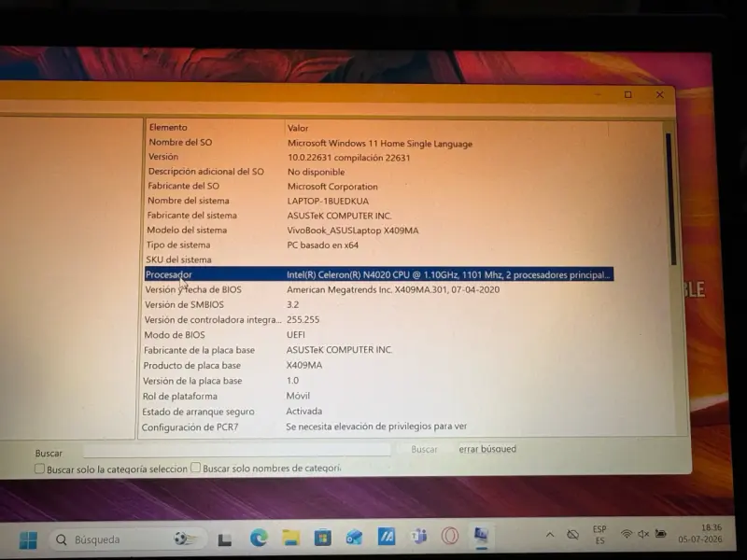Select the Fabricante del SO row
Screen dimensions: 747x560
coord(379,186)
